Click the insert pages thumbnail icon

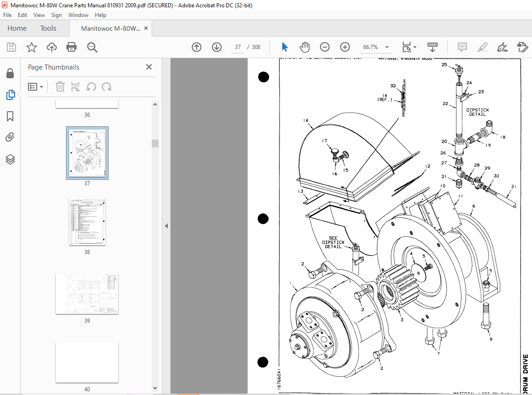[75, 87]
